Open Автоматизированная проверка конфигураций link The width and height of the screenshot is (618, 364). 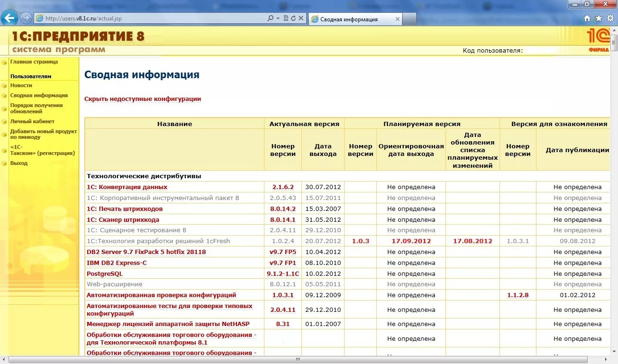162,295
